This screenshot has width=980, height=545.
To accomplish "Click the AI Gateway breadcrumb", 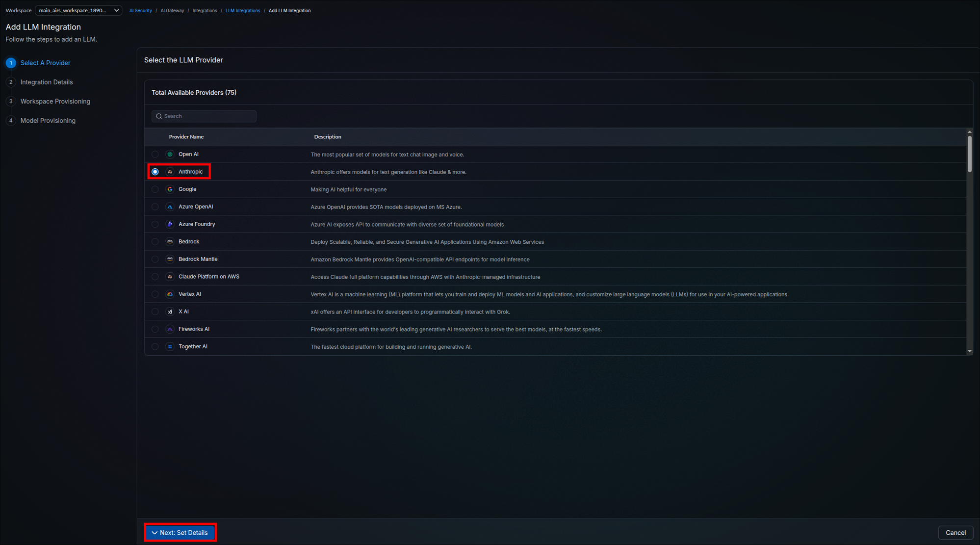I will [172, 10].
